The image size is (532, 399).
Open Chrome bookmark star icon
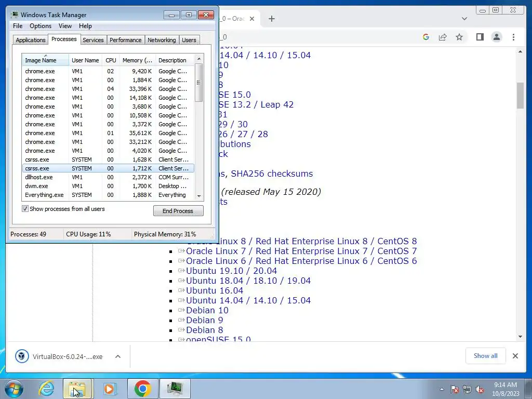459,37
